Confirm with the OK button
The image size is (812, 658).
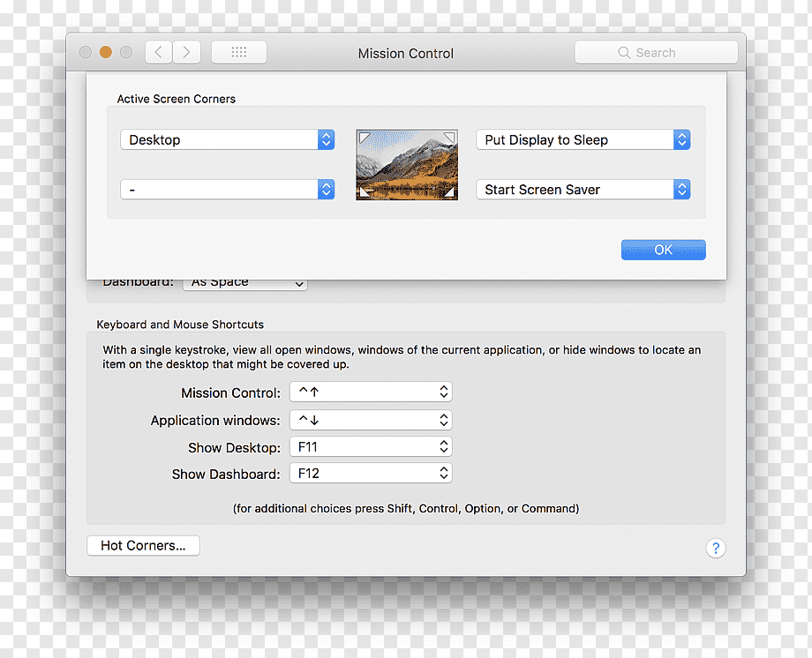pos(664,250)
